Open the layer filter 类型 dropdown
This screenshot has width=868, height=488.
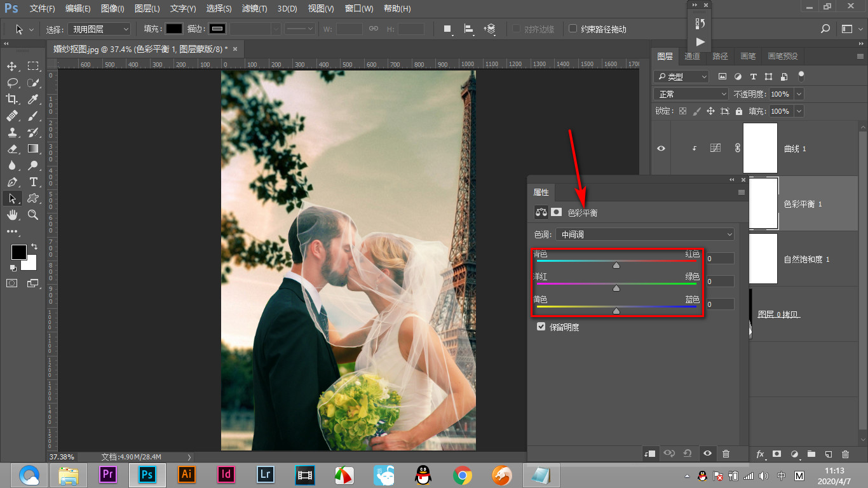[681, 76]
